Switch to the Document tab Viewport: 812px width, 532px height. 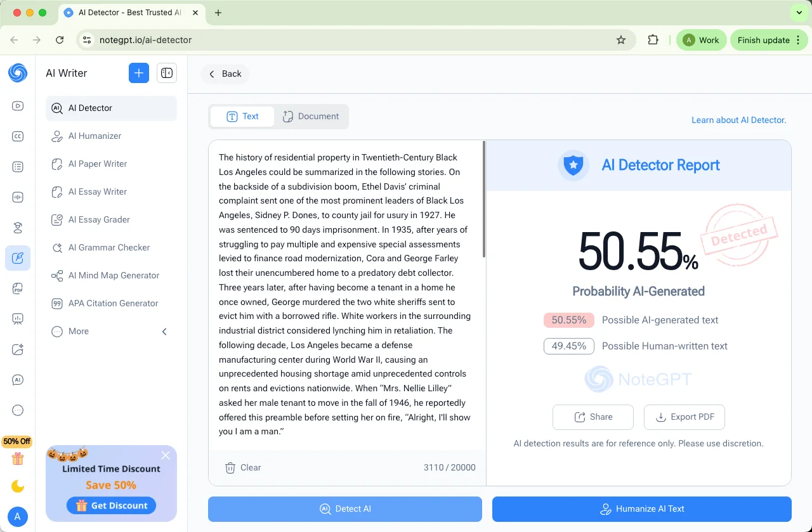(311, 117)
